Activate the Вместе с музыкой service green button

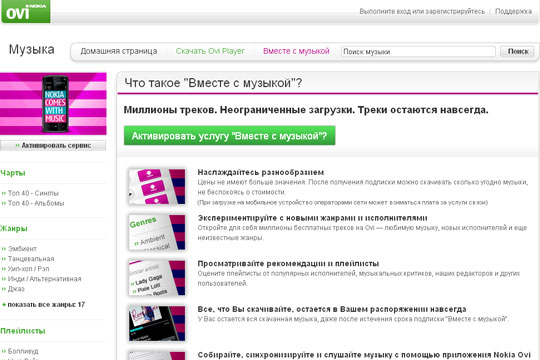click(229, 136)
